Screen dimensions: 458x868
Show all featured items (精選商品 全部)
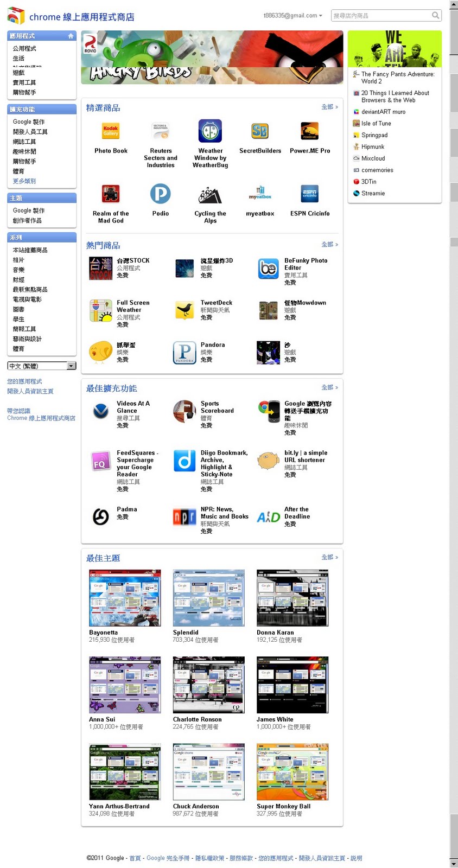(x=329, y=107)
